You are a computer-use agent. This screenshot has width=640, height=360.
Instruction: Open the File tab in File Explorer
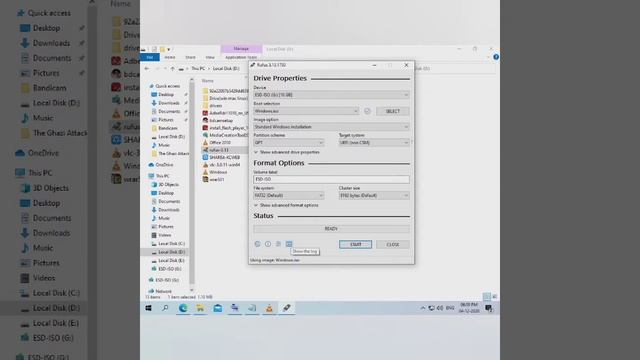pos(150,58)
